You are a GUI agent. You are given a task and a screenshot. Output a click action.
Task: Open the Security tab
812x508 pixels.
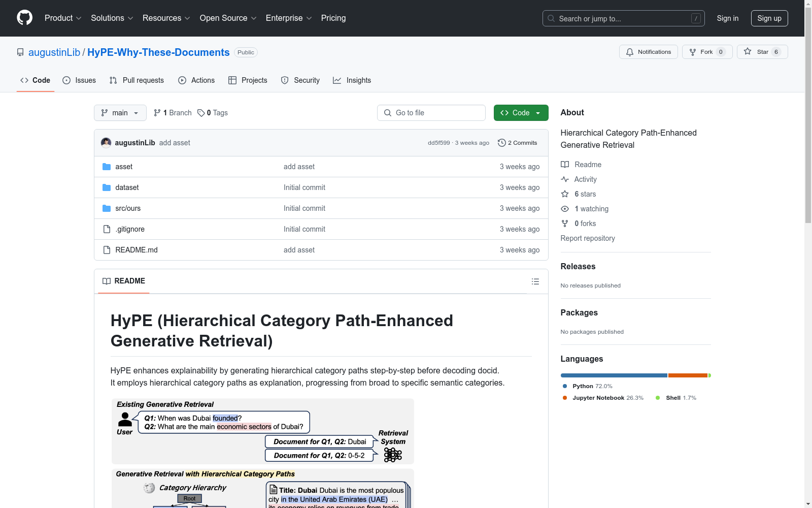pyautogui.click(x=300, y=80)
